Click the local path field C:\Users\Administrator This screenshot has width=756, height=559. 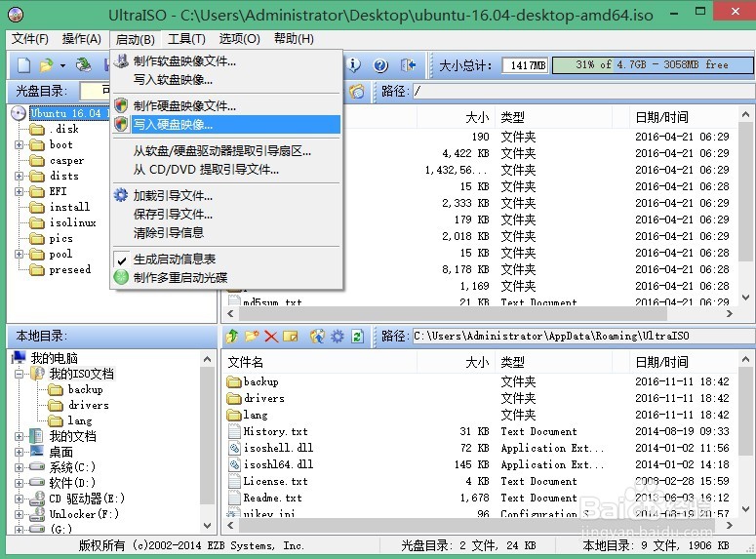tap(582, 336)
